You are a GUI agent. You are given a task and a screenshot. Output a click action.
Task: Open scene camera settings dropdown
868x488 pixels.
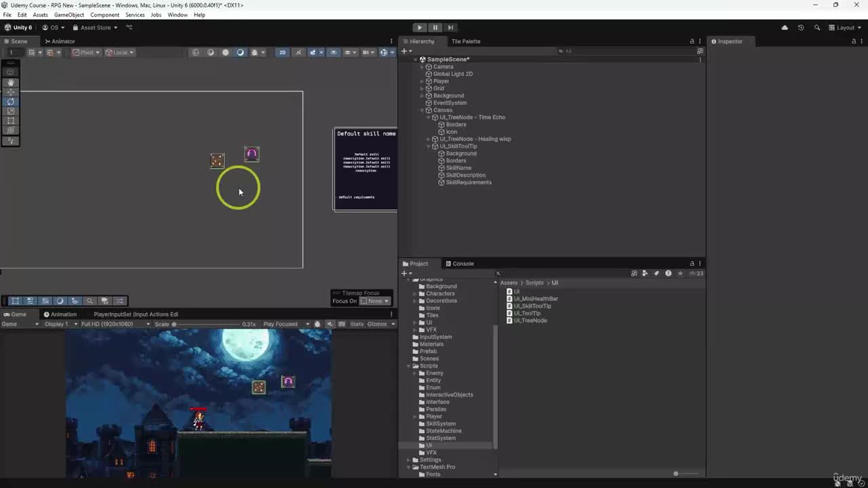tap(368, 52)
